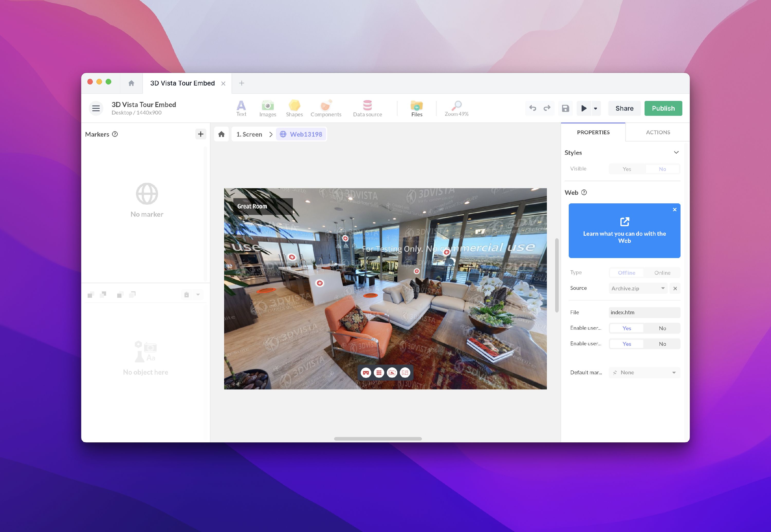Viewport: 771px width, 532px height.
Task: Add a new marker with plus button
Action: (200, 134)
